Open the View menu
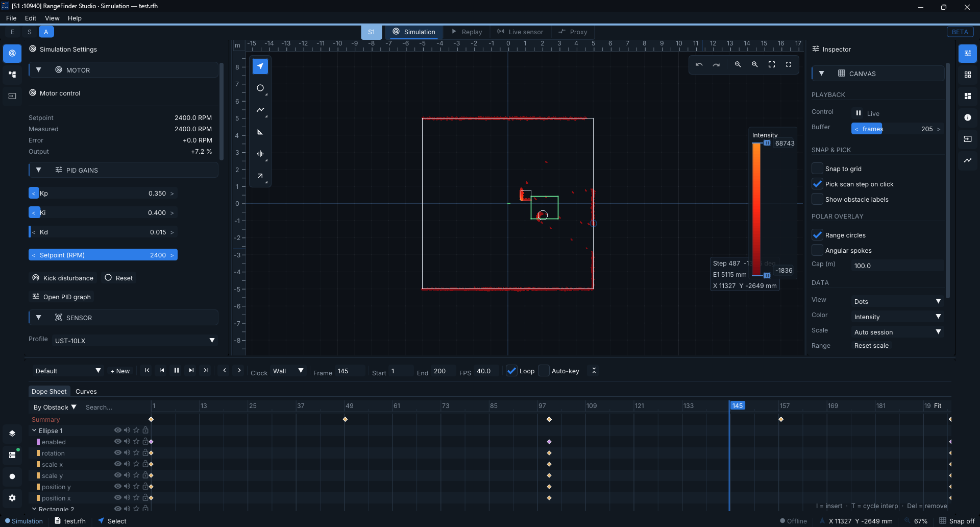Image resolution: width=980 pixels, height=527 pixels. point(52,18)
